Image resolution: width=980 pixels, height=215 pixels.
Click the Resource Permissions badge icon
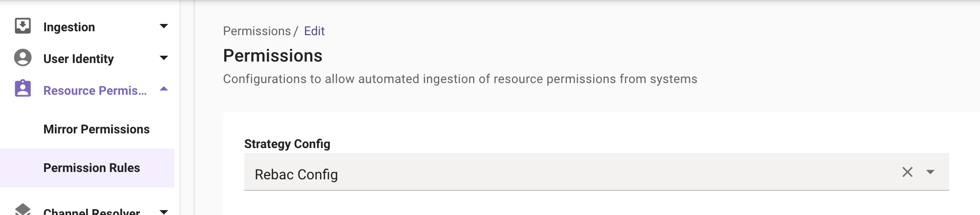pyautogui.click(x=23, y=89)
